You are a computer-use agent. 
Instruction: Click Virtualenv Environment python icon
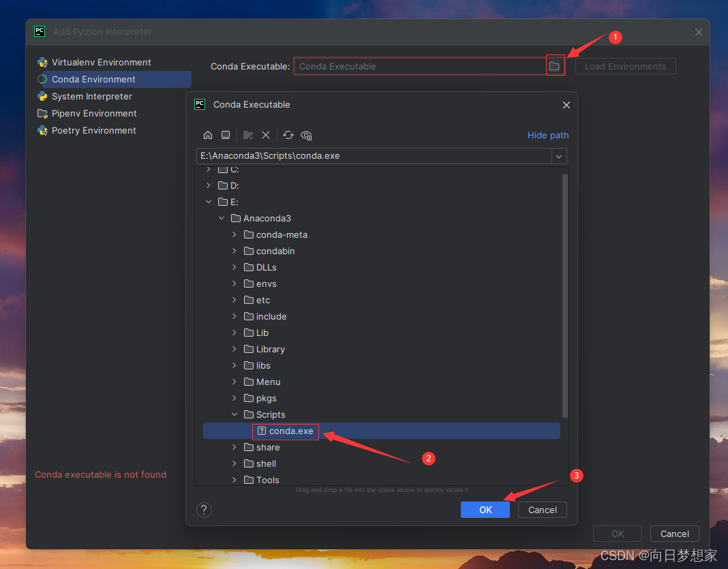pos(43,62)
